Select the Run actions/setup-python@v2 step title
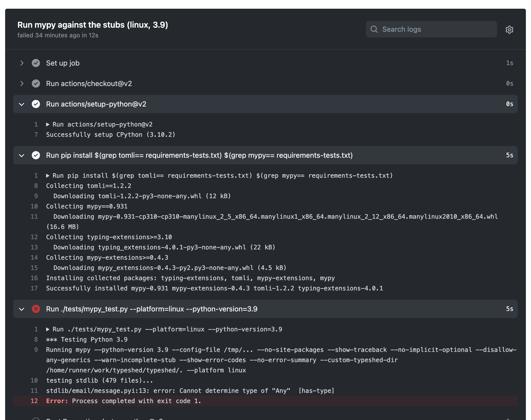 pos(96,104)
